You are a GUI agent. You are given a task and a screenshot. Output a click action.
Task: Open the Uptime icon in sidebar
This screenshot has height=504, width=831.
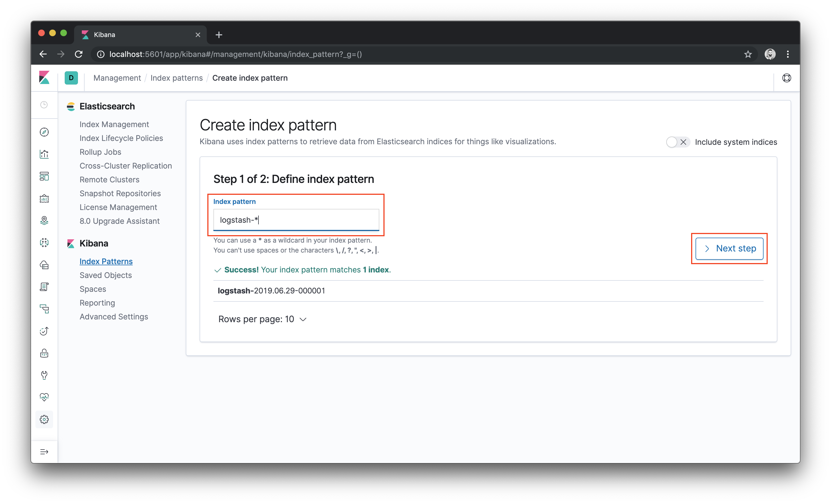coord(44,331)
